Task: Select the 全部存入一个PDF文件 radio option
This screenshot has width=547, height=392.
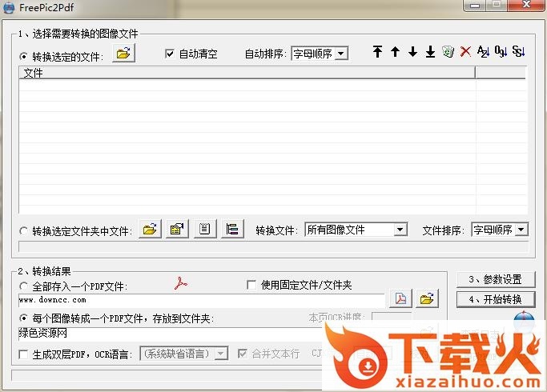Action: (x=23, y=286)
